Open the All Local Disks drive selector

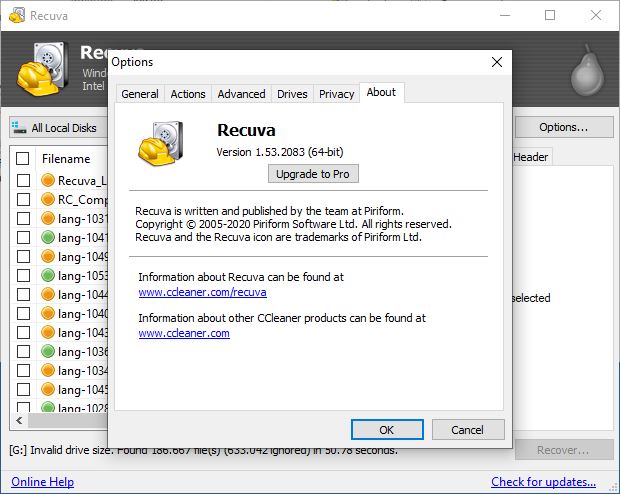[59, 127]
